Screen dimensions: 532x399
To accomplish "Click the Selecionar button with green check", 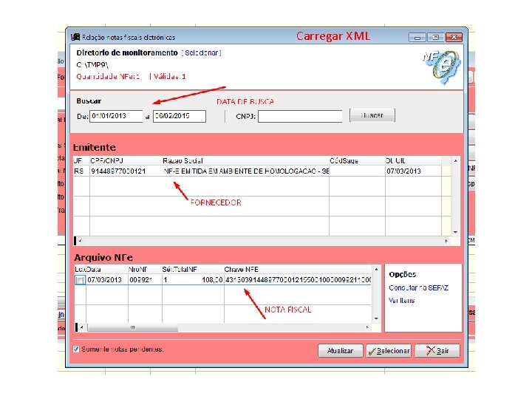I will (389, 351).
